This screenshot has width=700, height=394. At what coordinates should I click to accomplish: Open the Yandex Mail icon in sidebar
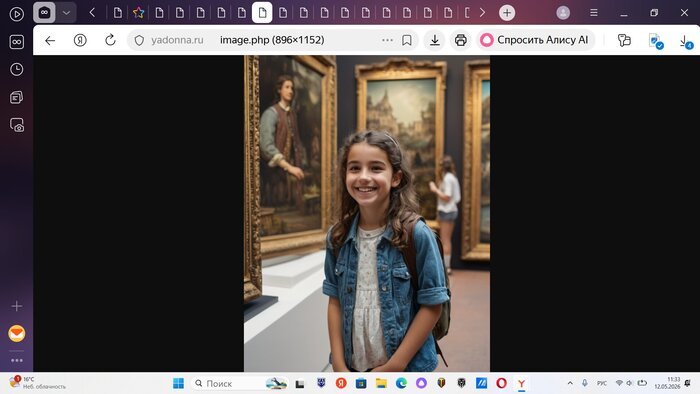coord(17,333)
